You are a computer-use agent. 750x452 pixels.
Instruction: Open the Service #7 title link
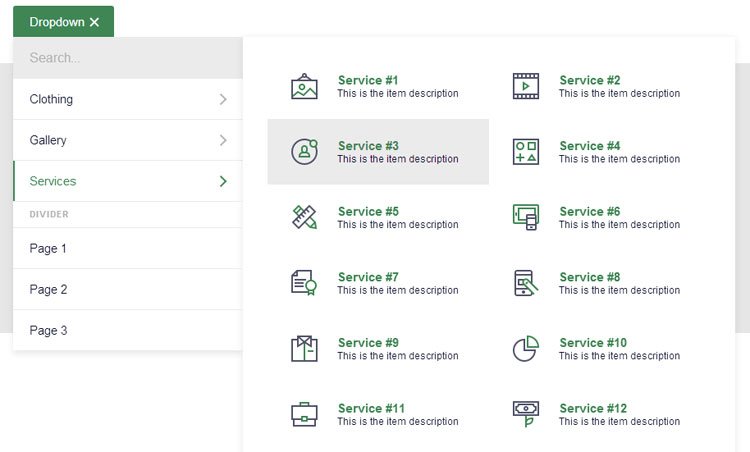[x=368, y=276]
